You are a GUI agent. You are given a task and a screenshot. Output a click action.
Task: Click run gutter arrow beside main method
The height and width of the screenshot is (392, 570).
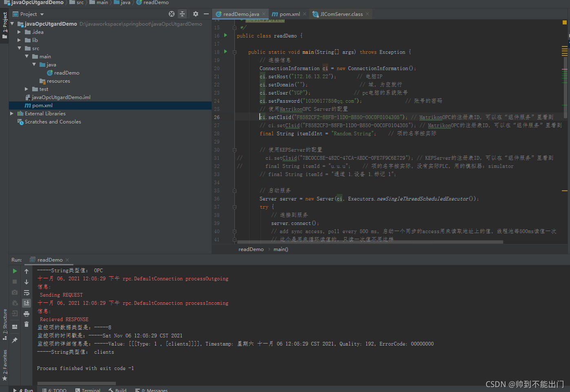[x=225, y=52]
